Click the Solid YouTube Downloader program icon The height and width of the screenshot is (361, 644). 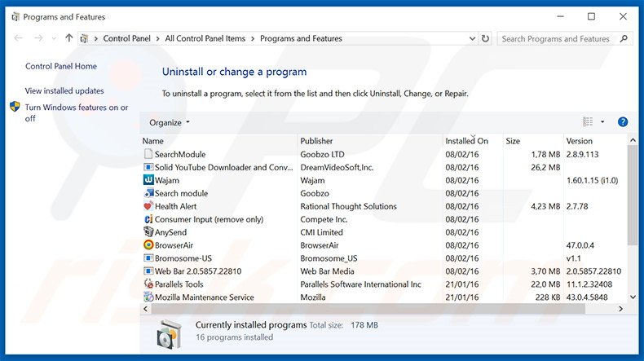tap(148, 167)
